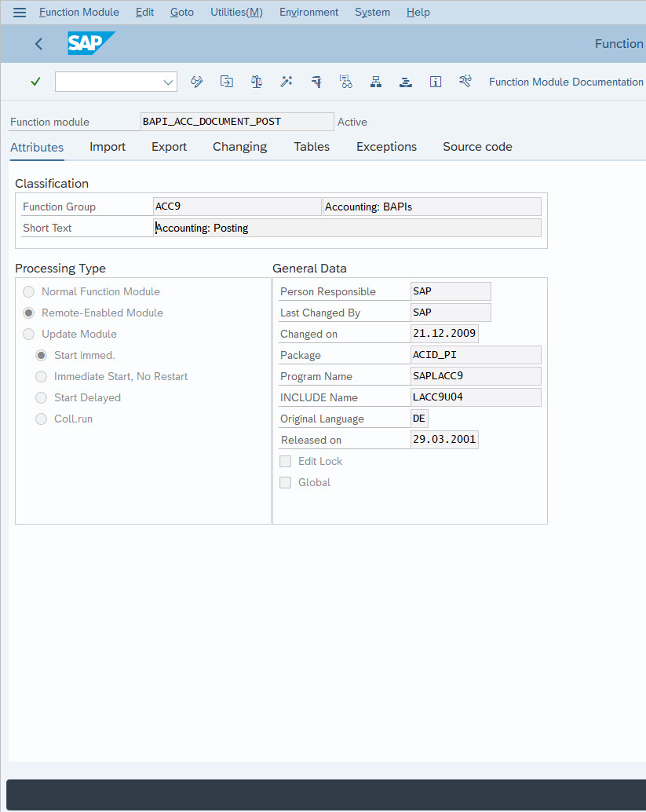The image size is (646, 812).
Task: Select Immediate Start, No Restart option
Action: click(42, 376)
